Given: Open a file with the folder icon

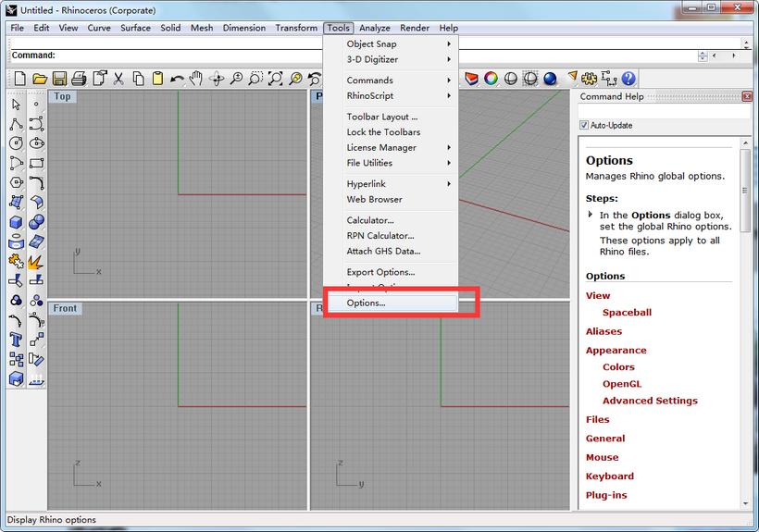Looking at the screenshot, I should [40, 79].
